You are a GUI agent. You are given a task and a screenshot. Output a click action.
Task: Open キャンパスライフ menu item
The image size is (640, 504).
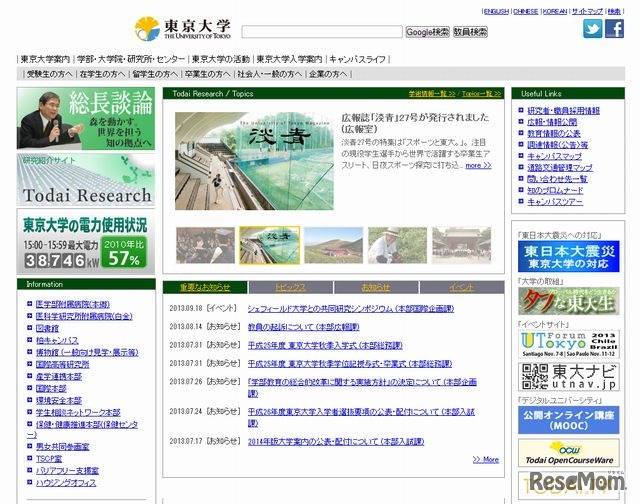click(357, 59)
